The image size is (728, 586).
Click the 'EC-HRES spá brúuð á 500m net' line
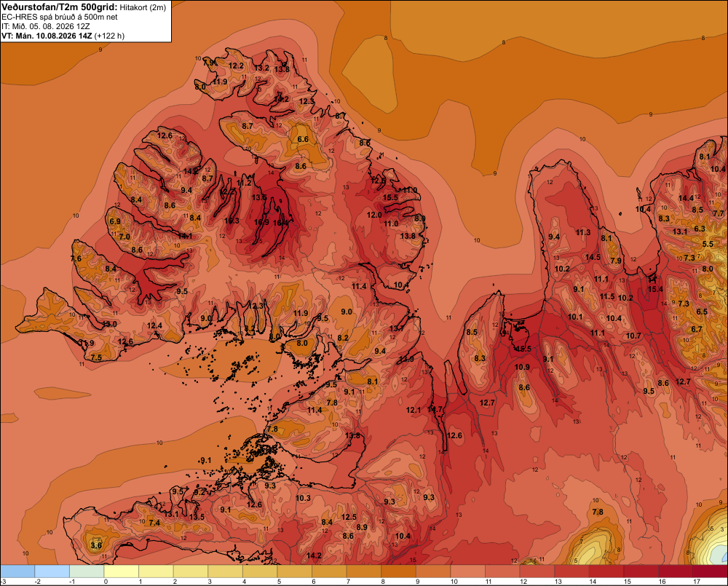60,17
